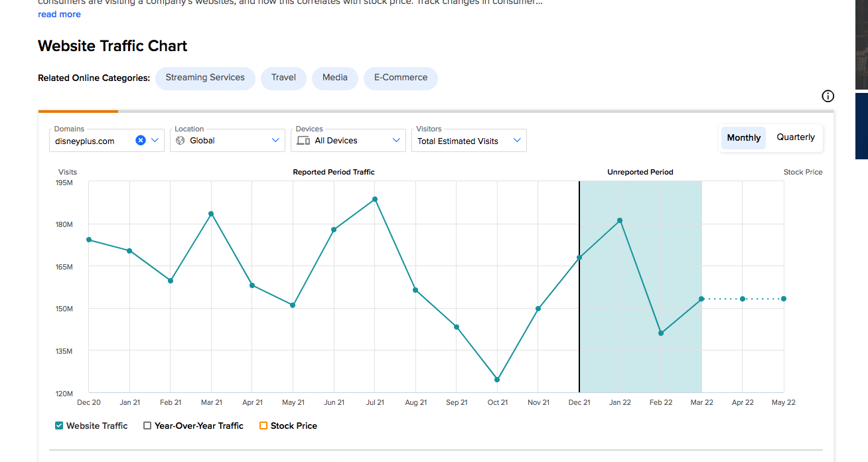
Task: Clear the disneyplus.com domain with the X icon
Action: [x=141, y=140]
